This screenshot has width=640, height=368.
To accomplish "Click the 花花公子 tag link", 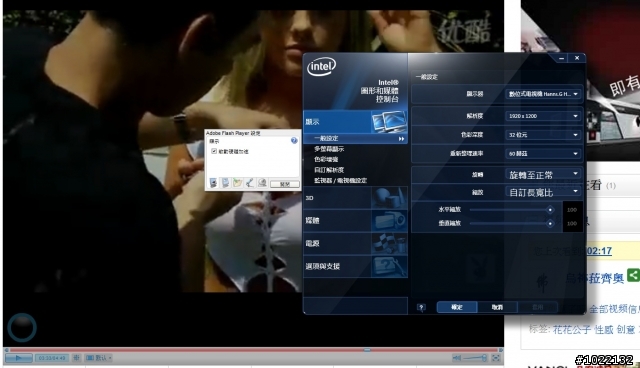I will [x=571, y=329].
